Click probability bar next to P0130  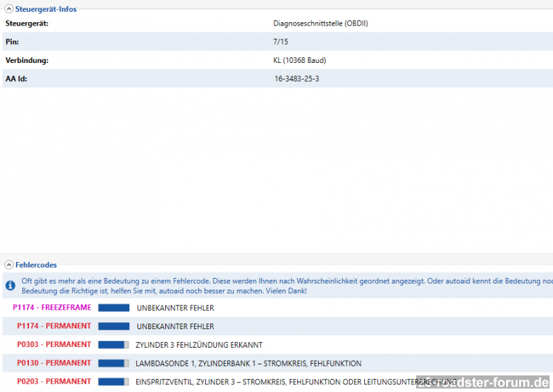[113, 363]
